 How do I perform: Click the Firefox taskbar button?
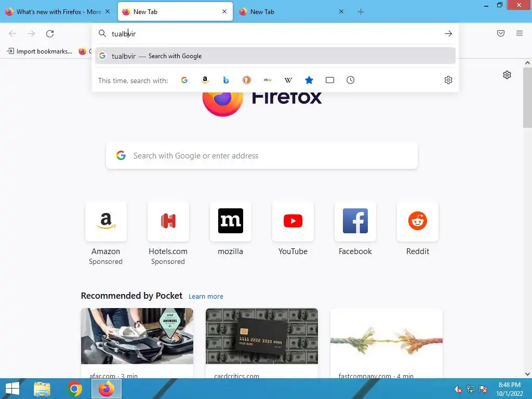107,389
